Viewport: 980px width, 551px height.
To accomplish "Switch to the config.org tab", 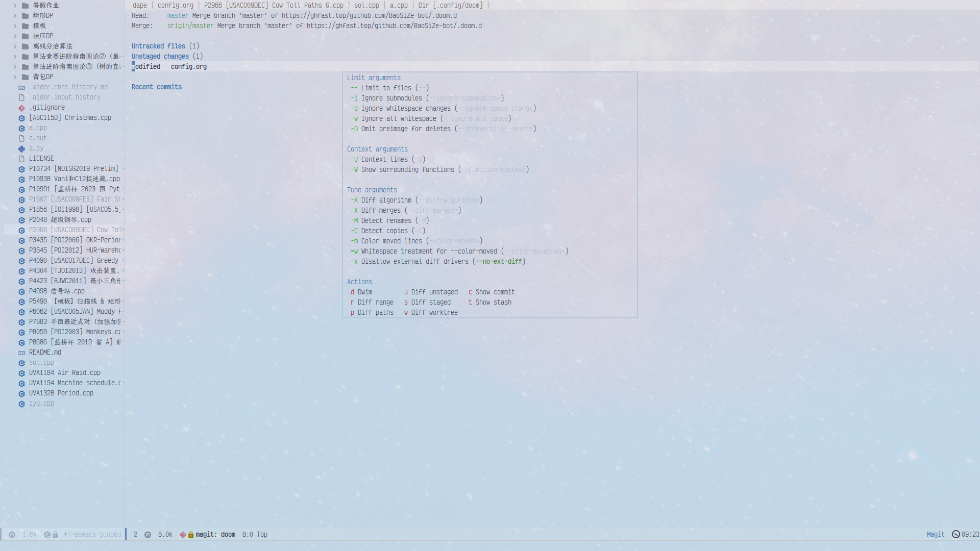I will pyautogui.click(x=175, y=5).
